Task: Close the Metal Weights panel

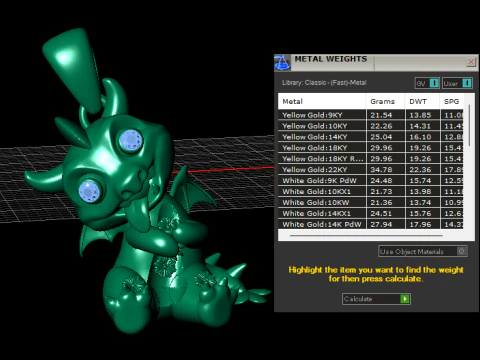Action: (x=471, y=62)
